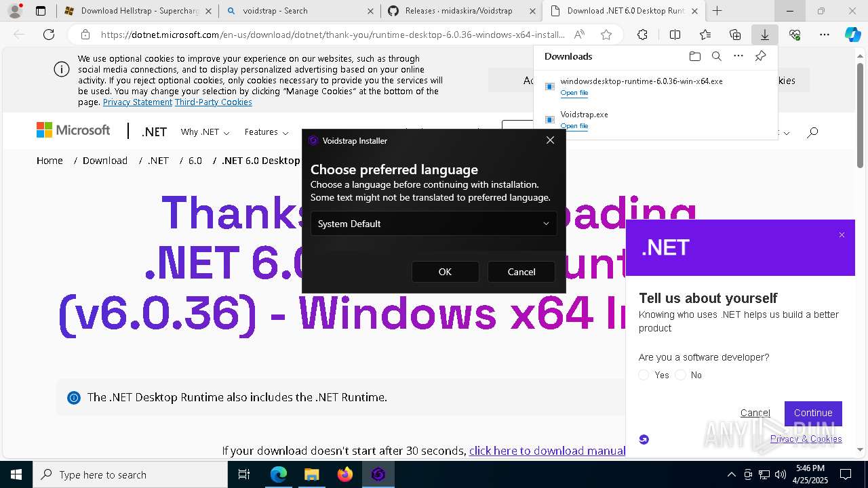Click Continue in .NET survey
This screenshot has height=488, width=868.
point(813,413)
